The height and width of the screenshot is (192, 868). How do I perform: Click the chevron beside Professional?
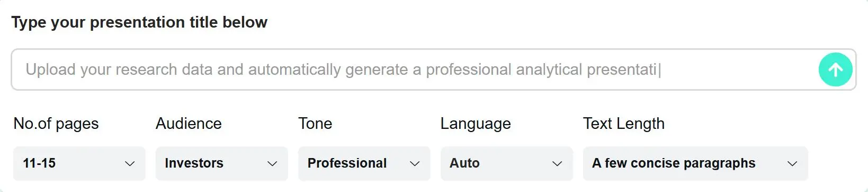(x=415, y=164)
